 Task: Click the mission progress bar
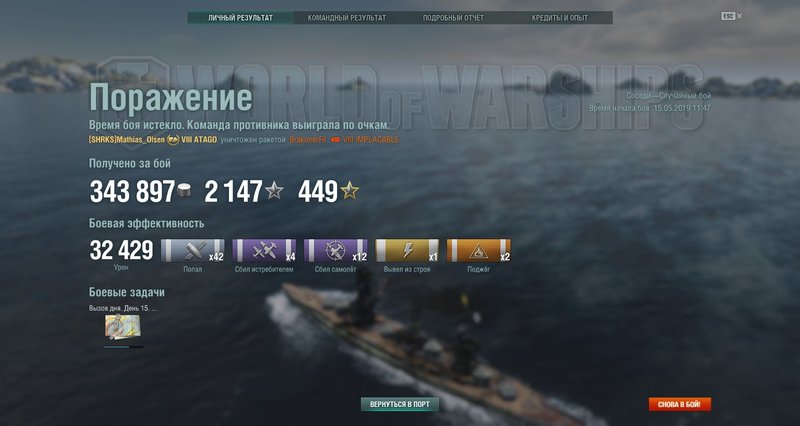tap(123, 347)
